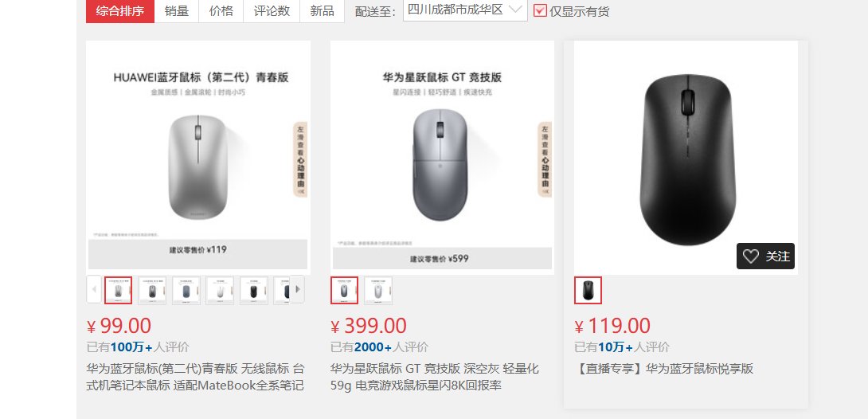Open the 【直播专享】华为蓝牙鼠标悦享版 link

tap(663, 369)
